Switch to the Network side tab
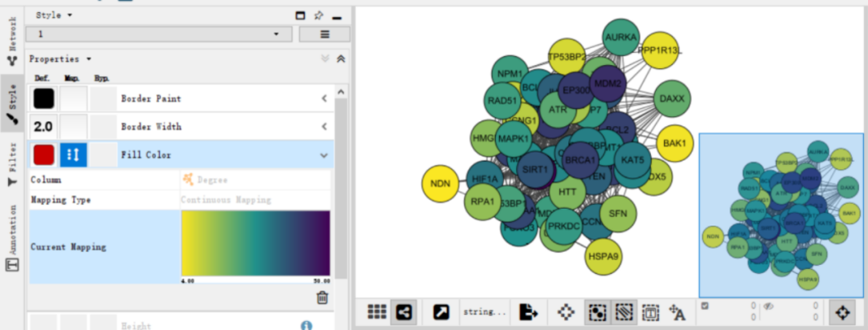This screenshot has width=868, height=330. 12,41
